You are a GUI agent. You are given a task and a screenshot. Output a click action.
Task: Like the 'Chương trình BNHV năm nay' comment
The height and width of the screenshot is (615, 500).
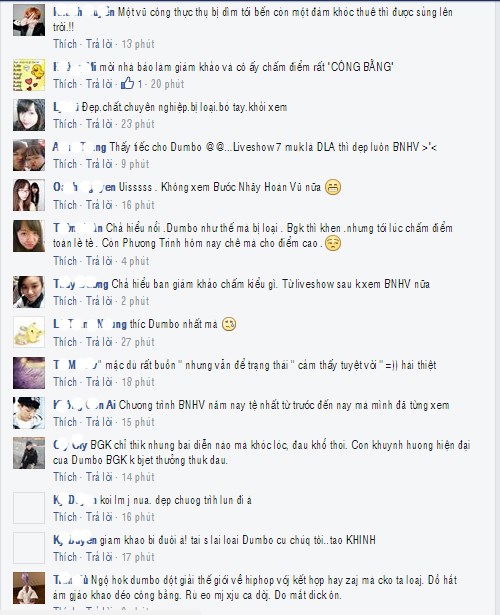click(65, 422)
